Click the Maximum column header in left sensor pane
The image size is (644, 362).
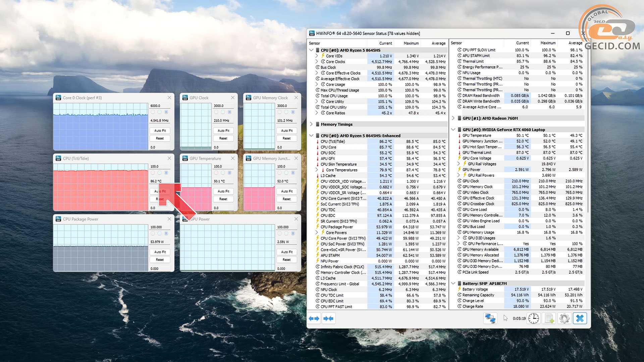407,43
